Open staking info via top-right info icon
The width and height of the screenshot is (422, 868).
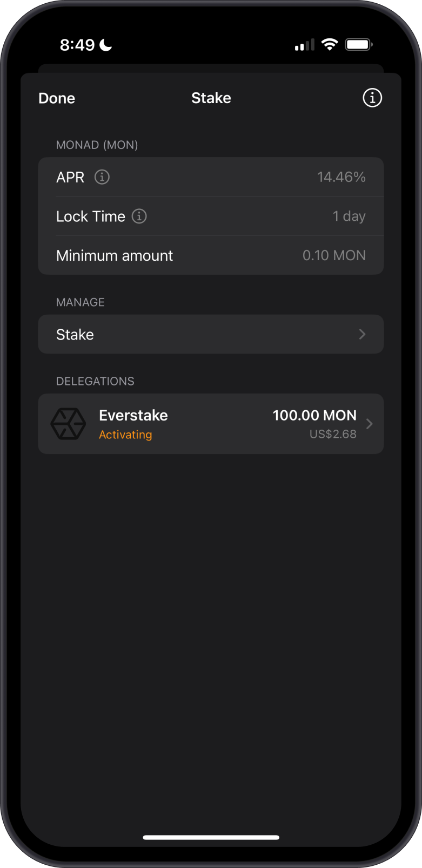pos(372,98)
